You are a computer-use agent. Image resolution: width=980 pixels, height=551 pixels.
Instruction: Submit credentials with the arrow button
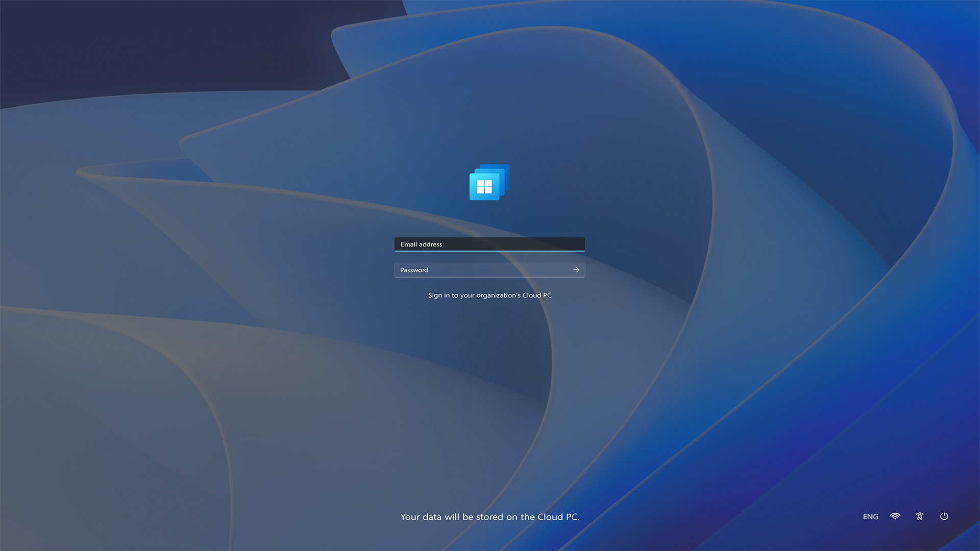click(x=576, y=270)
